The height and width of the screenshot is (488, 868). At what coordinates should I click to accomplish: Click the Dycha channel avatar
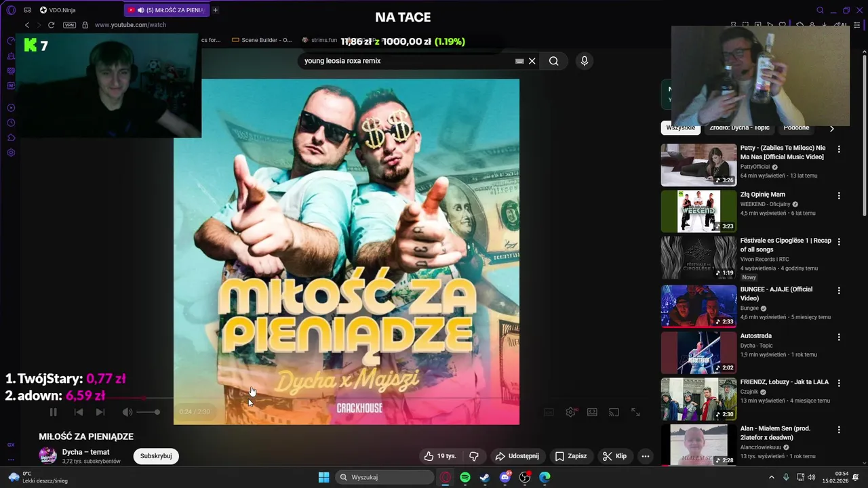pyautogui.click(x=47, y=456)
